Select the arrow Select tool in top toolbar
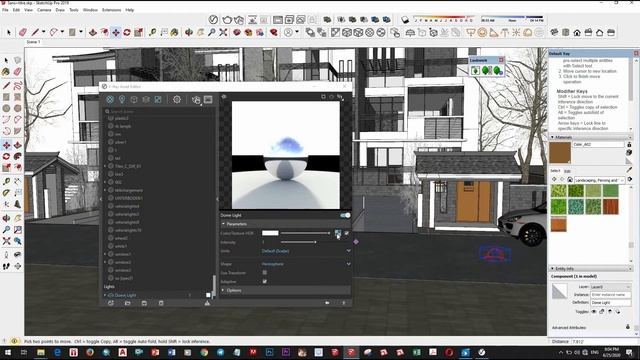 pos(9,32)
